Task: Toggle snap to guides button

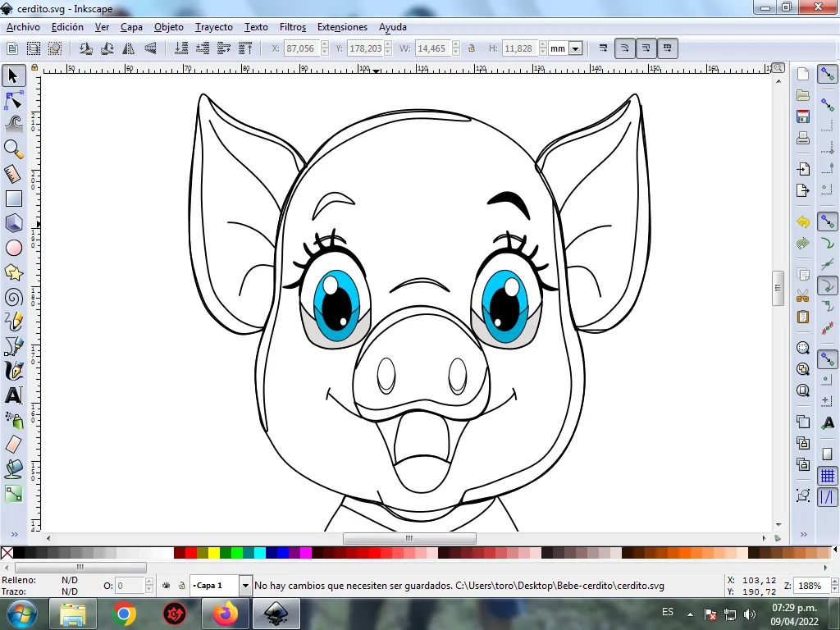Action: [827, 497]
